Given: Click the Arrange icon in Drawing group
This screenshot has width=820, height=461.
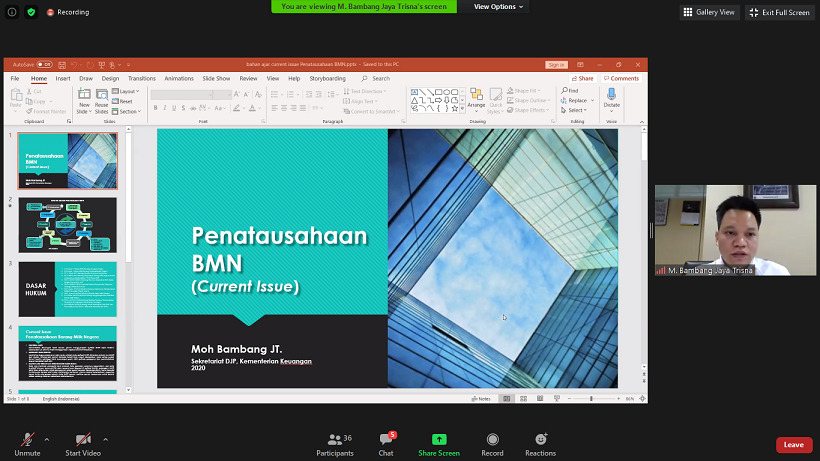Looking at the screenshot, I should point(476,97).
